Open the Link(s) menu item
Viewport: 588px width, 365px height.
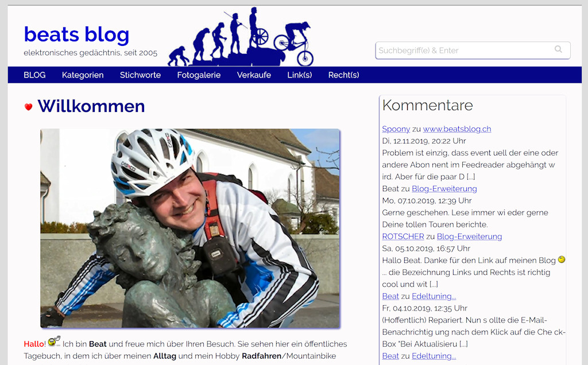coord(300,75)
